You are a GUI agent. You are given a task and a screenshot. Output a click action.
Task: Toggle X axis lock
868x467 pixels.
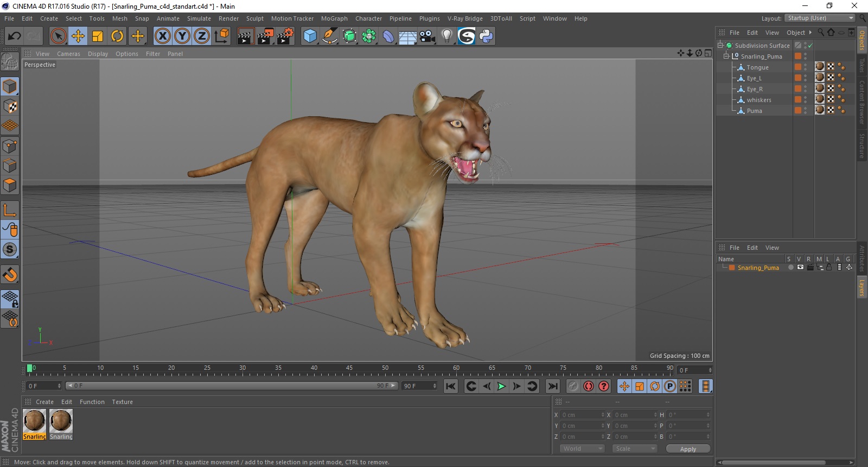coord(162,36)
